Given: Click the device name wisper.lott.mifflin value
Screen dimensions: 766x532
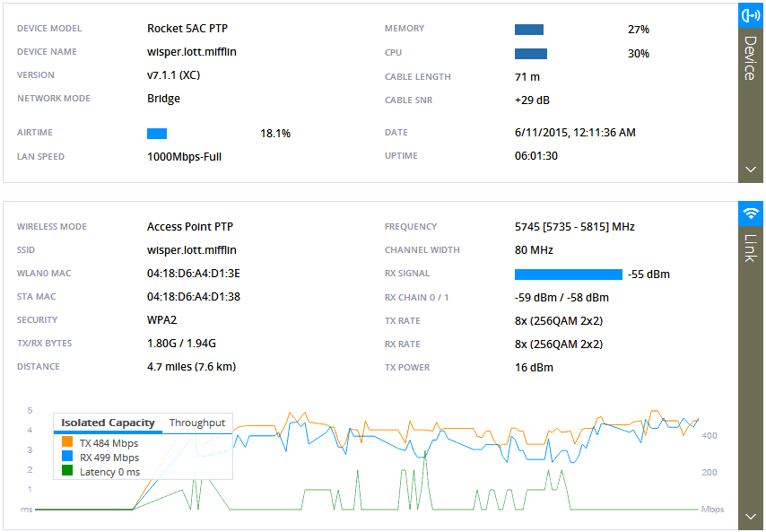Looking at the screenshot, I should (191, 52).
